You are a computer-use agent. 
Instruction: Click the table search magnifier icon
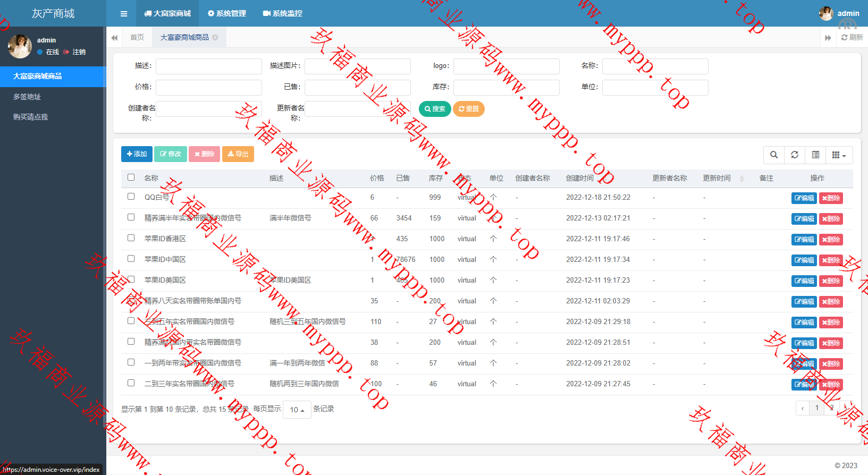point(774,155)
